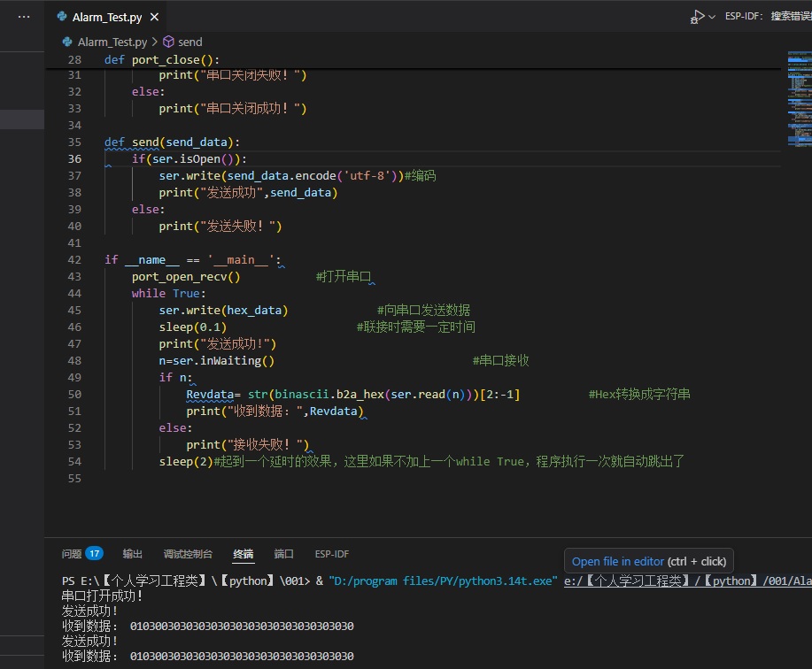
Task: Open the run options dropdown arrow
Action: (x=713, y=17)
